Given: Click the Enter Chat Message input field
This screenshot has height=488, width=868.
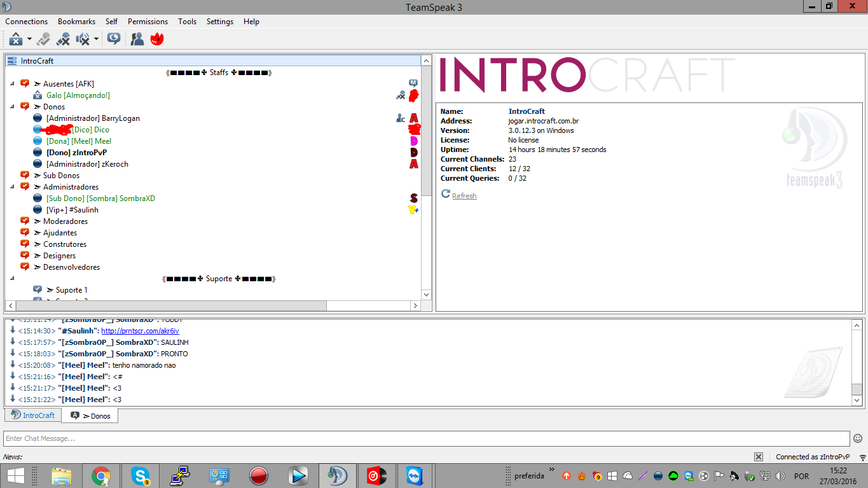Looking at the screenshot, I should click(427, 438).
